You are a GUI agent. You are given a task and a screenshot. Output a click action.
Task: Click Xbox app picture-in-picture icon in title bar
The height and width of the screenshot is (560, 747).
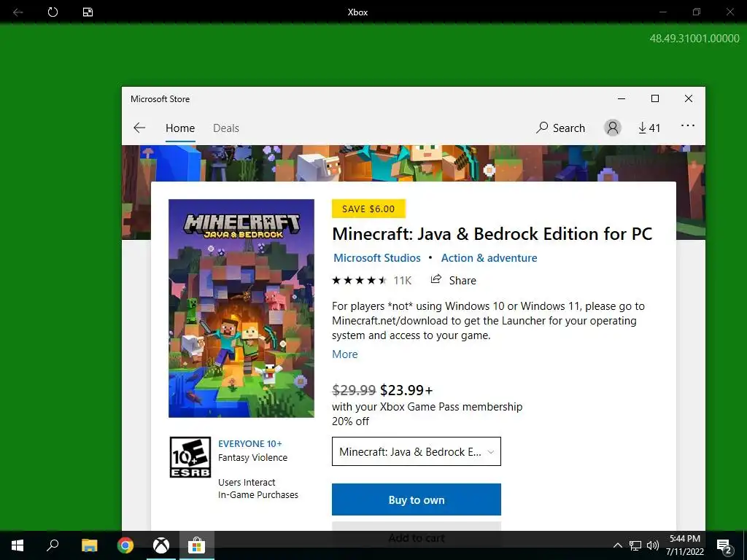(x=88, y=12)
